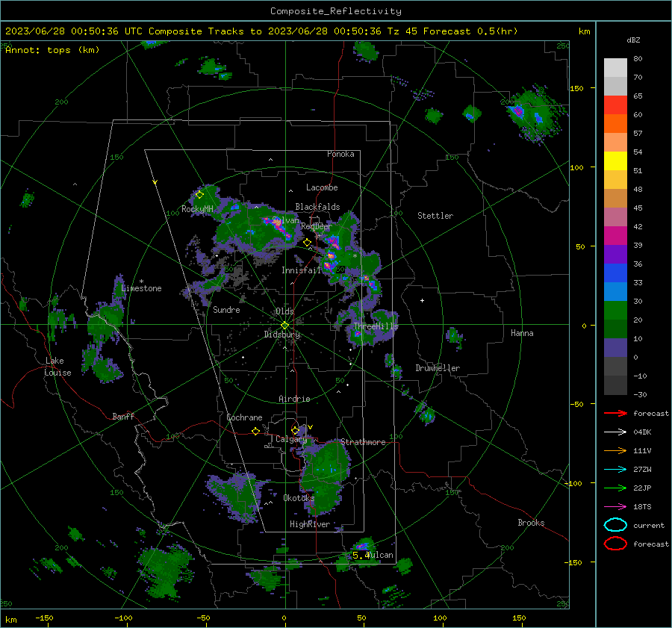
Task: Click the Airdrie city label
Action: click(x=294, y=399)
